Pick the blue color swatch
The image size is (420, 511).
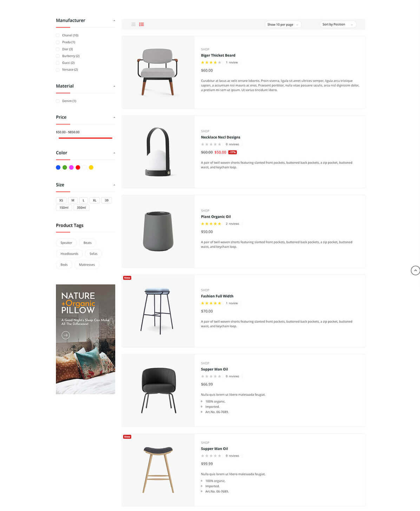pos(58,168)
